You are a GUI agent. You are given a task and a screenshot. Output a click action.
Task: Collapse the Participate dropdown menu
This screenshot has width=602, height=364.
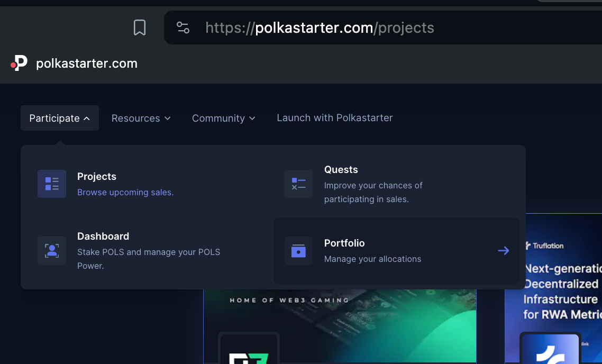(x=59, y=118)
